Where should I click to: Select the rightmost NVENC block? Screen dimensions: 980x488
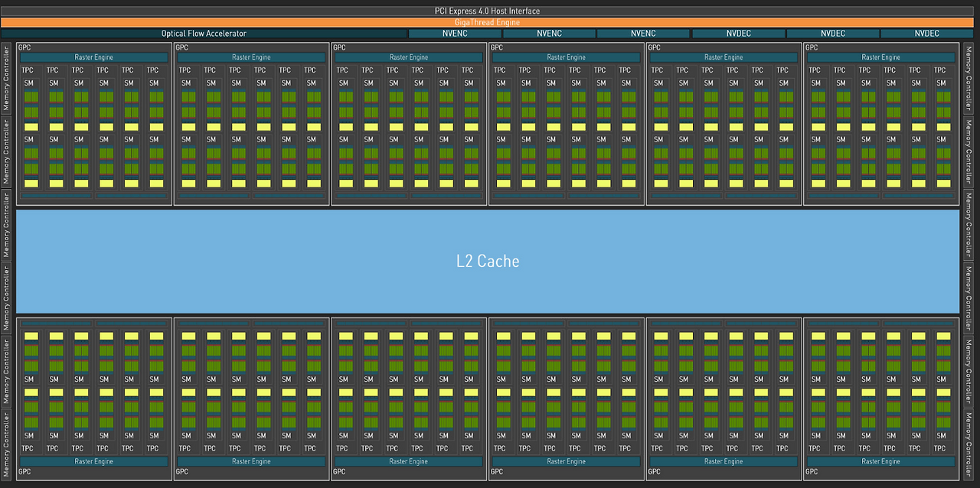pyautogui.click(x=643, y=34)
